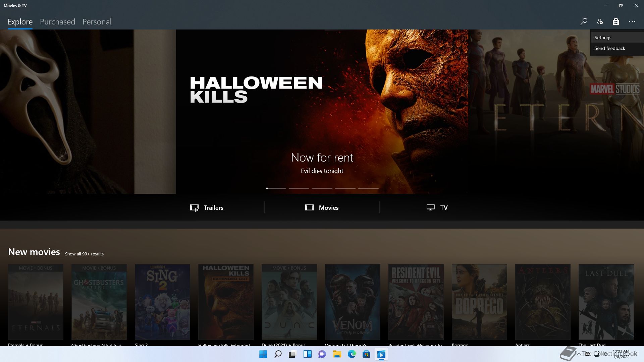Image resolution: width=644 pixels, height=362 pixels.
Task: Open the Sing 2 movie poster
Action: tap(162, 302)
